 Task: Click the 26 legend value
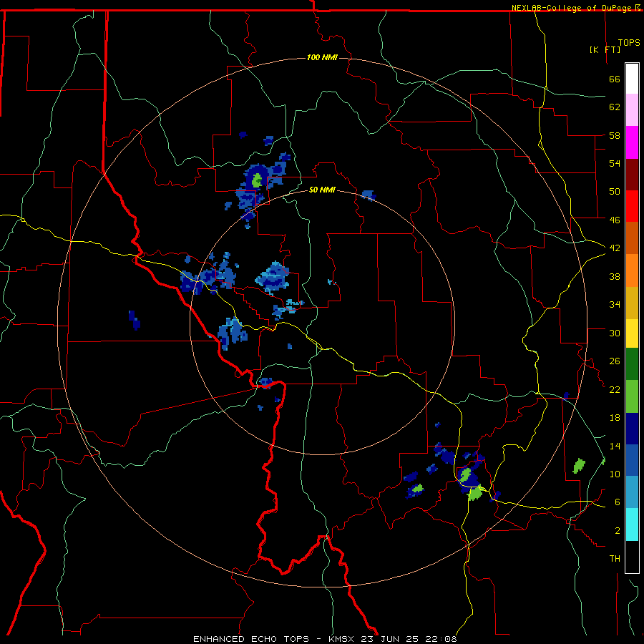point(615,361)
